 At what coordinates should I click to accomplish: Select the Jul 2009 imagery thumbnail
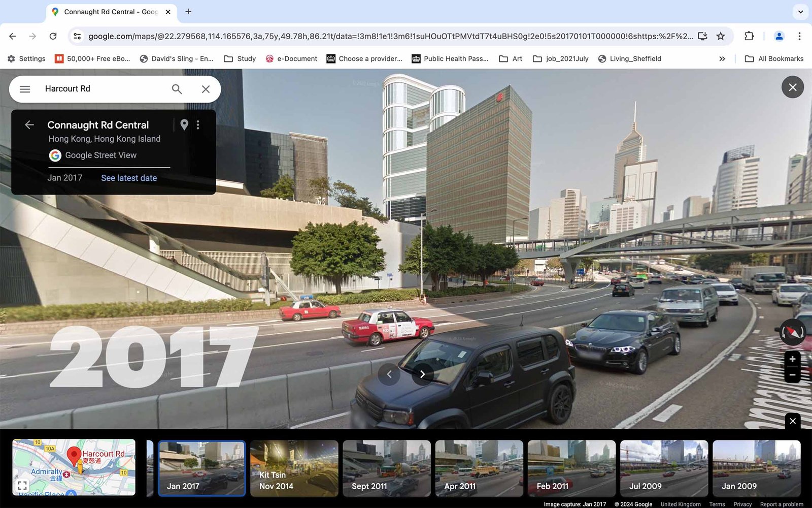(x=664, y=468)
